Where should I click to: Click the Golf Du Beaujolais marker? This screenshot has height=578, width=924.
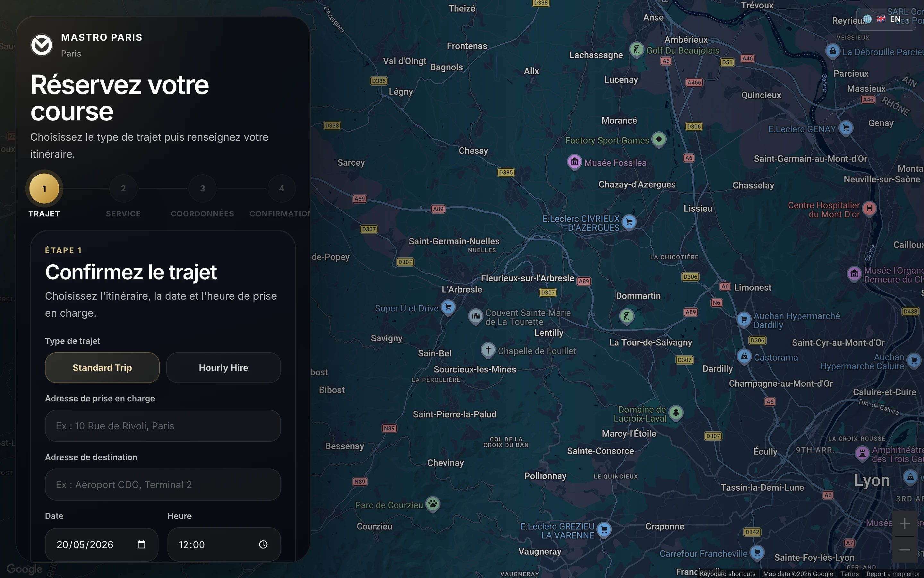637,49
